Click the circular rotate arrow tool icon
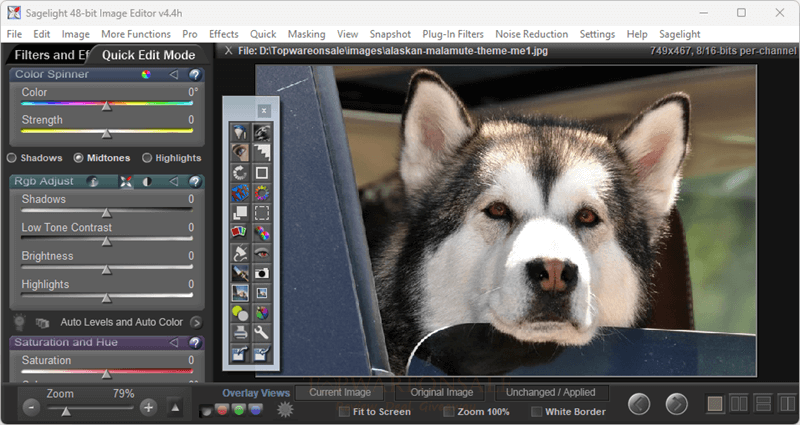Screen dimensions: 800x425 (x=239, y=172)
